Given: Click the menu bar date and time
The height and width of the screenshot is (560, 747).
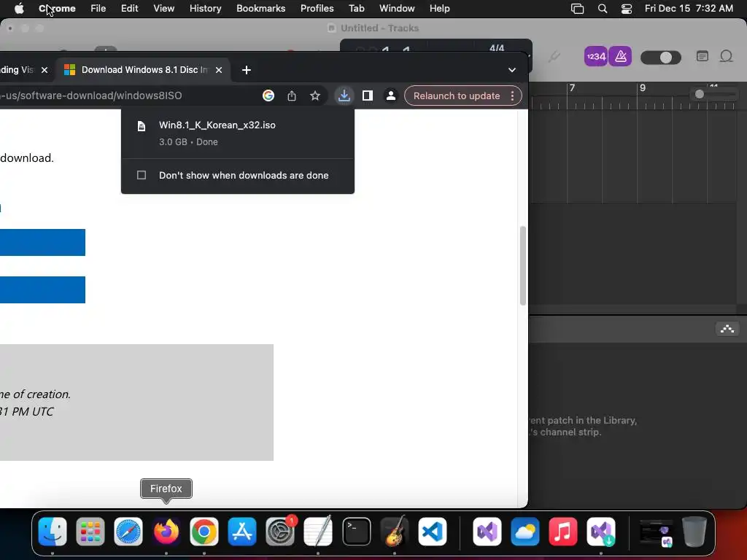Looking at the screenshot, I should click(x=689, y=9).
